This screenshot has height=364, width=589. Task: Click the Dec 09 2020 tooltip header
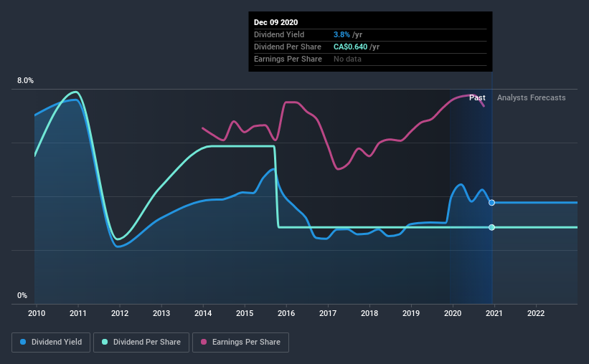275,22
